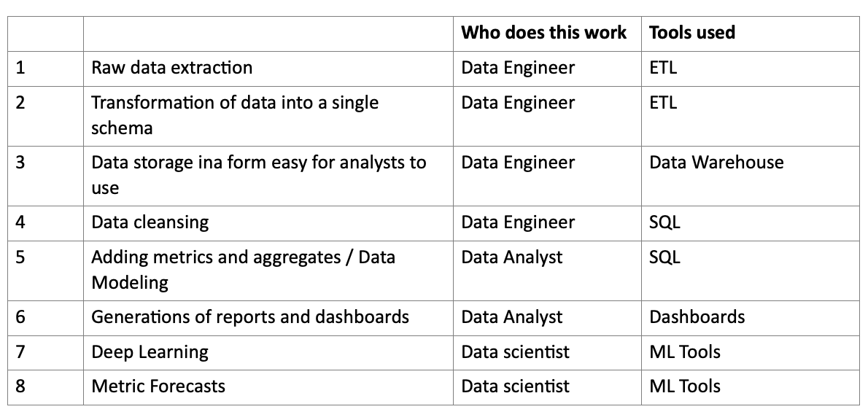This screenshot has width=868, height=420.
Task: Select 'Data Analyst' in the row numbered 5
Action: point(547,271)
